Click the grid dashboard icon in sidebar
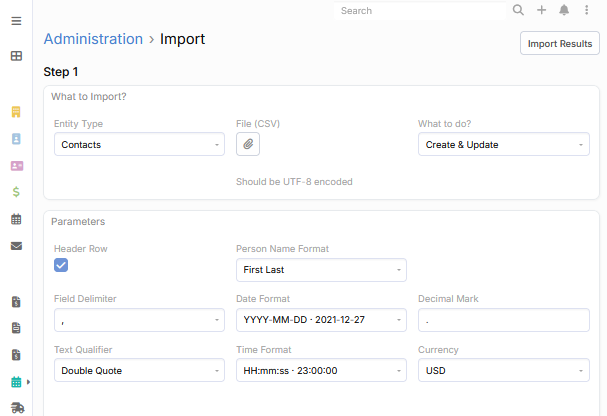 16,56
